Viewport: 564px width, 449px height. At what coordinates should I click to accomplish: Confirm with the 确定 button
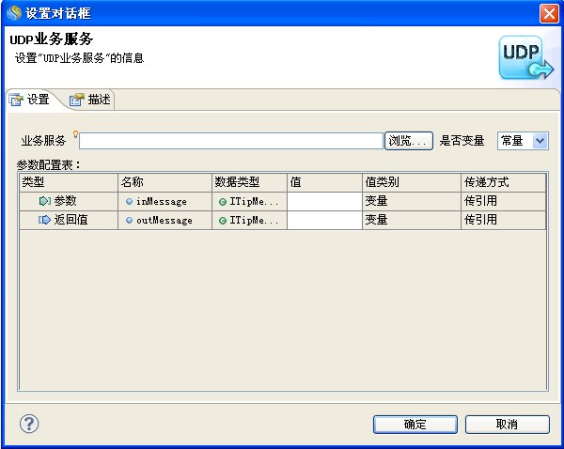click(x=415, y=425)
